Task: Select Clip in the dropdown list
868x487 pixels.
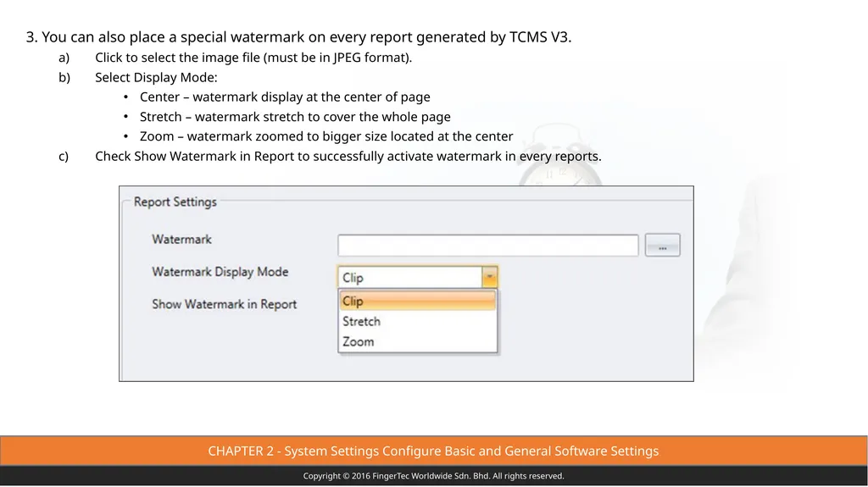Action: tap(417, 301)
